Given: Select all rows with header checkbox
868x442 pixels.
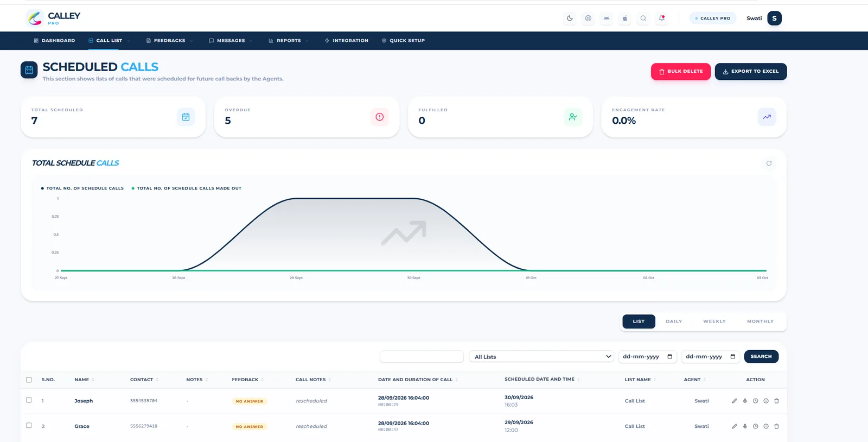Looking at the screenshot, I should pos(29,380).
